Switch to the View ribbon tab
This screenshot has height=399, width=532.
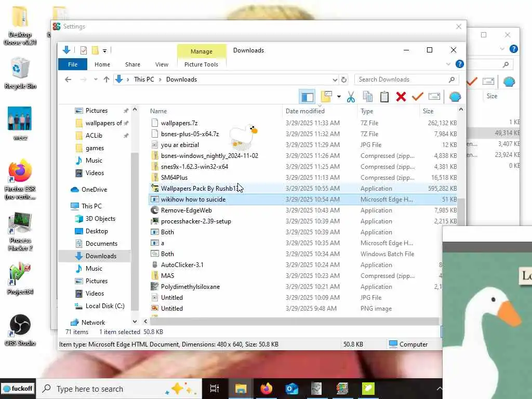tap(162, 64)
